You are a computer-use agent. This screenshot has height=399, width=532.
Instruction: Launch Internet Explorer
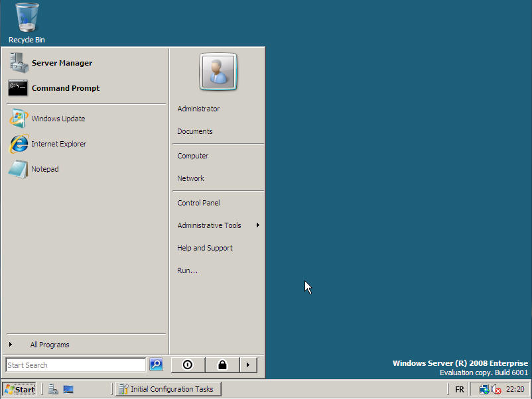58,144
